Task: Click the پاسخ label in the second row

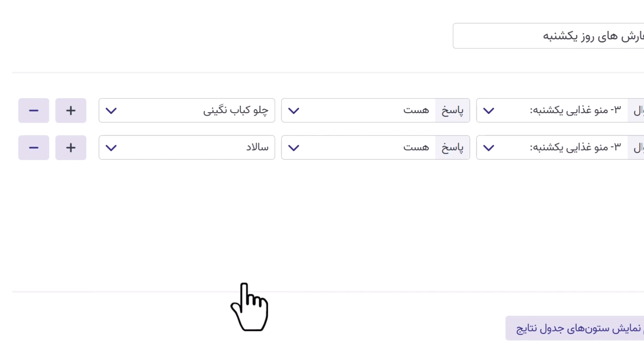Action: click(x=453, y=148)
